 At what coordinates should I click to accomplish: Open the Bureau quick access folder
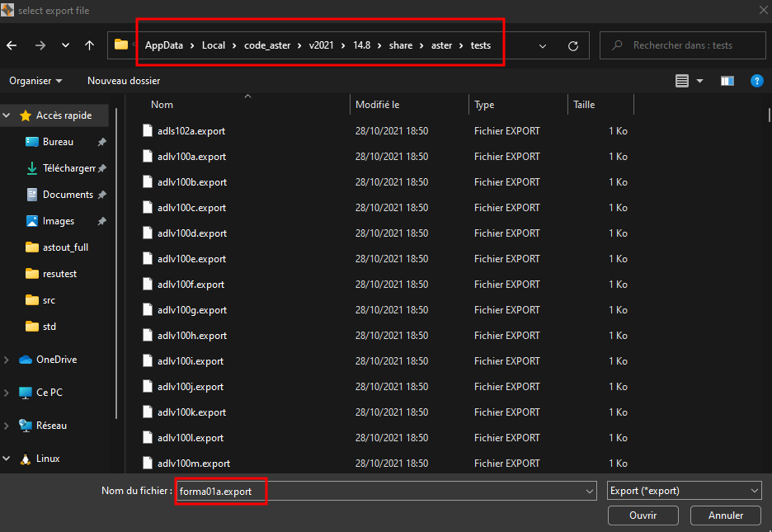[x=58, y=142]
